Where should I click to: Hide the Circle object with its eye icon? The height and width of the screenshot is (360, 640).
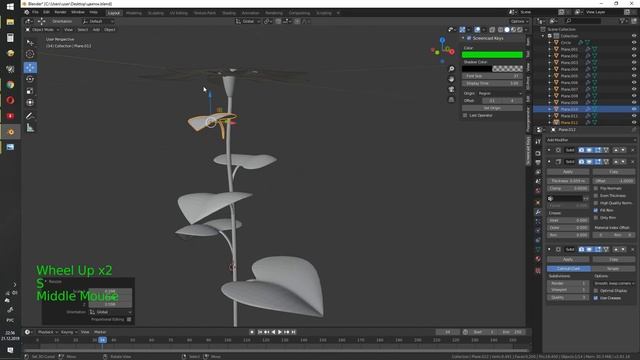[634, 42]
